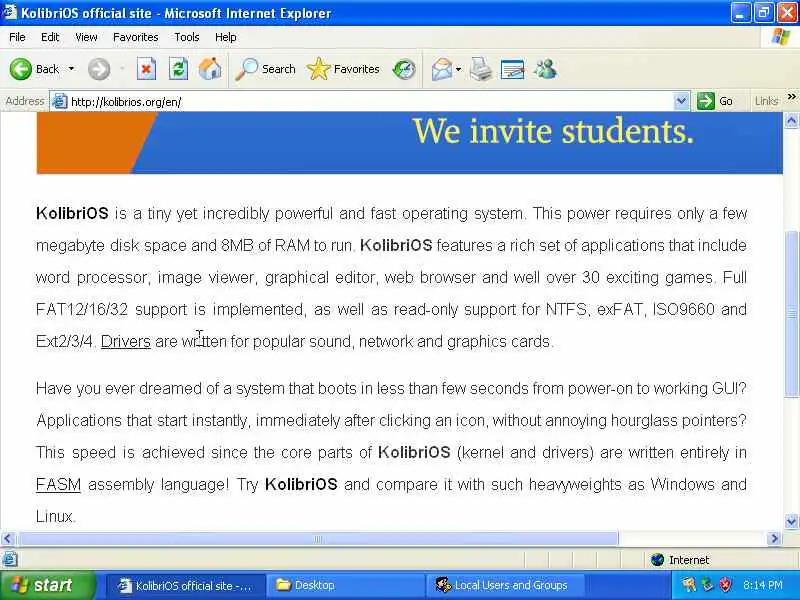Click the address bar URL field
The image size is (800, 600).
pos(370,102)
